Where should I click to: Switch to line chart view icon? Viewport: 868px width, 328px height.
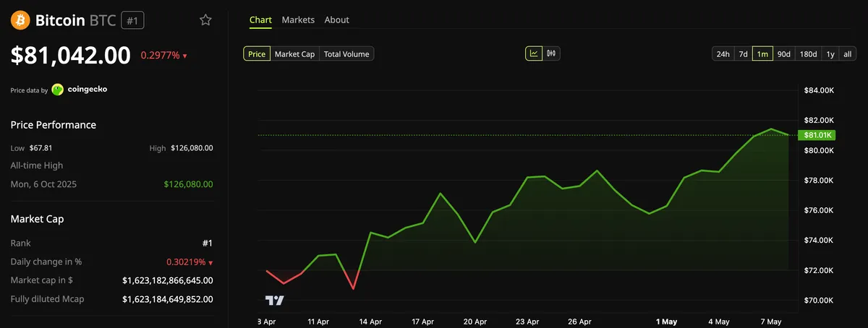pos(534,53)
